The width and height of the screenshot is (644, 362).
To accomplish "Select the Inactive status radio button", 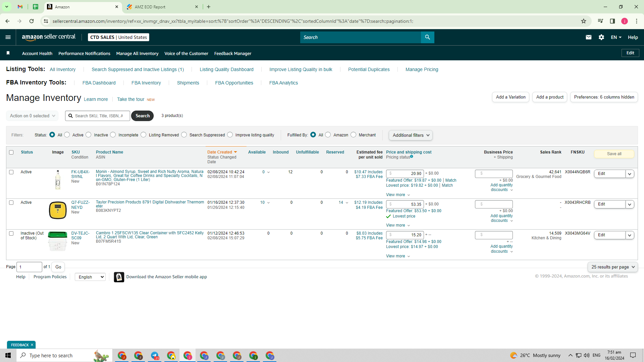I will (x=89, y=135).
